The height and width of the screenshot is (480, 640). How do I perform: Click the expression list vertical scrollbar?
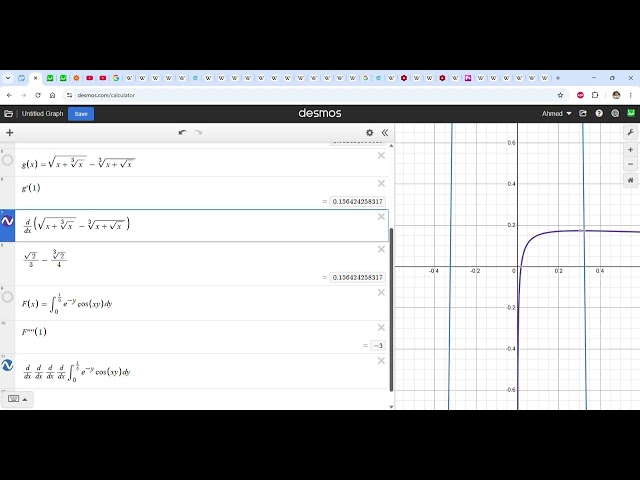tap(391, 309)
